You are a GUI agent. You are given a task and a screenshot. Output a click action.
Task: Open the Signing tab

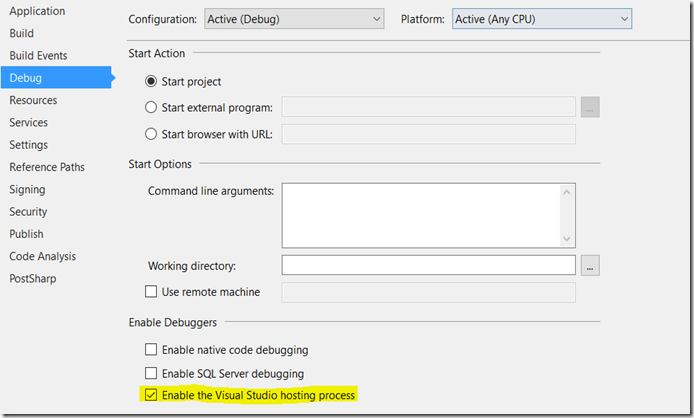coord(27,189)
